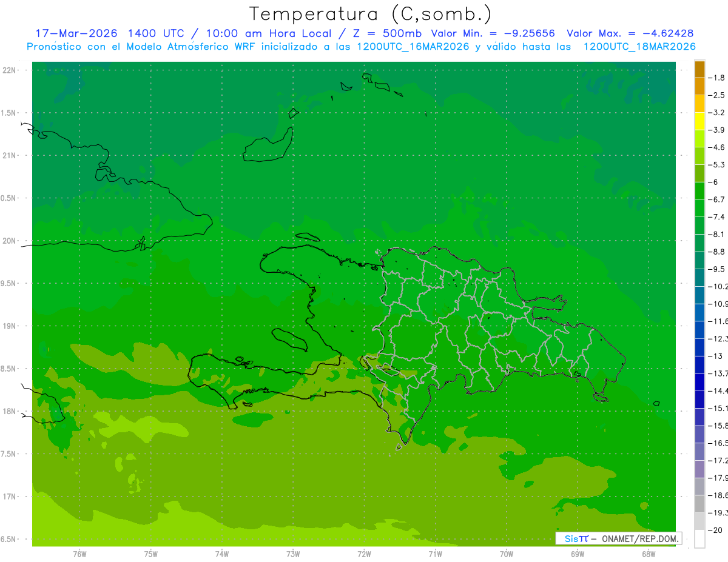The image size is (728, 562).
Task: Click the "75W" longitude label
Action: click(151, 554)
